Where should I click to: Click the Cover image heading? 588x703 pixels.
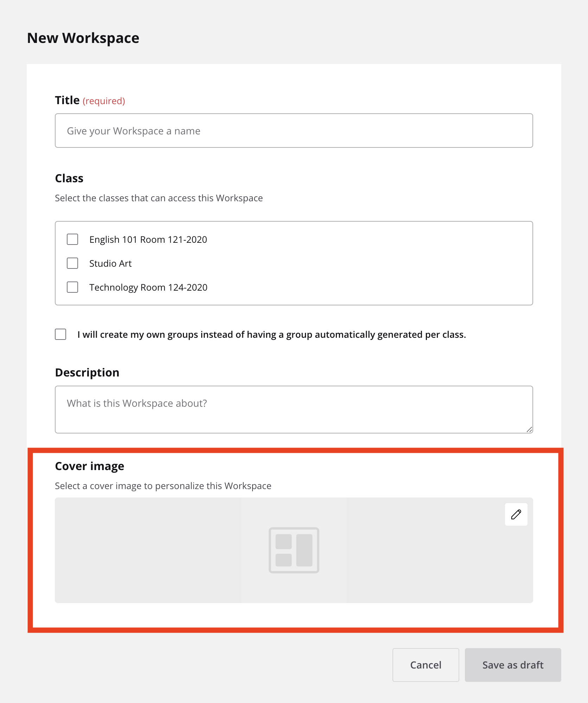(x=90, y=466)
